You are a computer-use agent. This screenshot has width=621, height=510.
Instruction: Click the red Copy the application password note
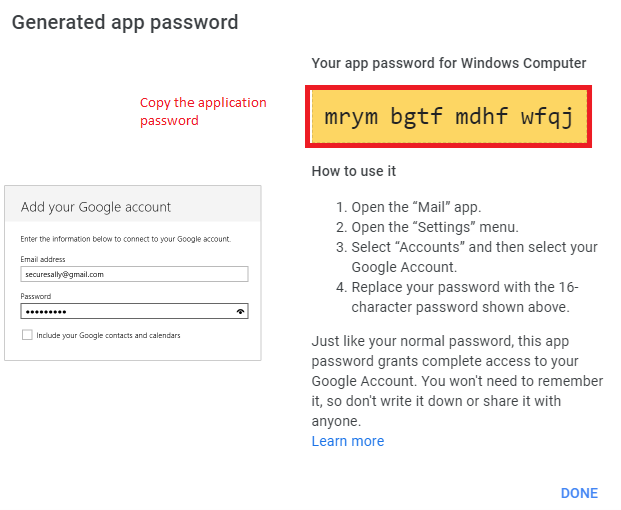(203, 111)
